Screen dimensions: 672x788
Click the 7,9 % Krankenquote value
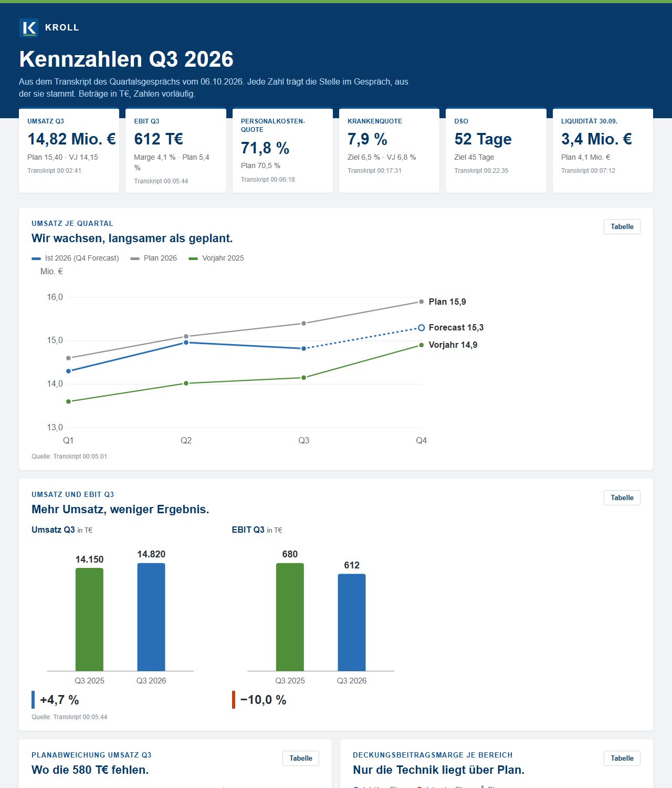tap(367, 139)
